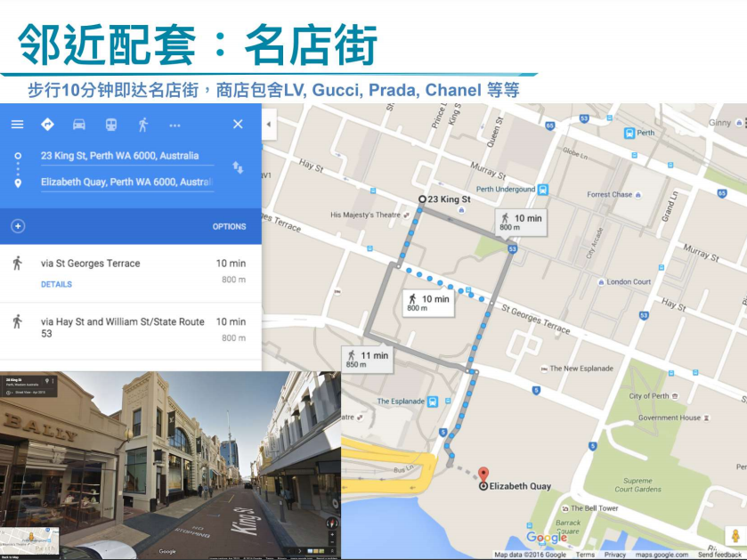
Task: Click His Majesty's Theatre map label
Action: pyautogui.click(x=365, y=215)
